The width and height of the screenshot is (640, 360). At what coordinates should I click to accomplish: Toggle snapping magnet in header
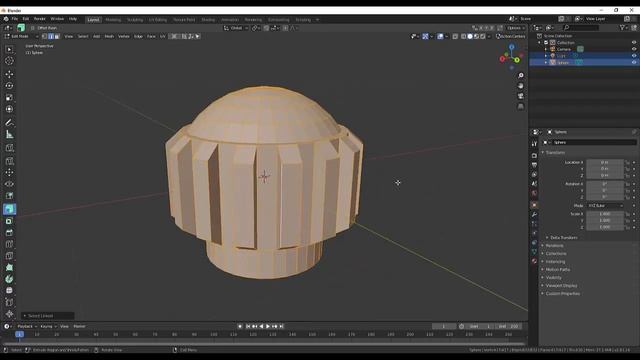(266, 28)
